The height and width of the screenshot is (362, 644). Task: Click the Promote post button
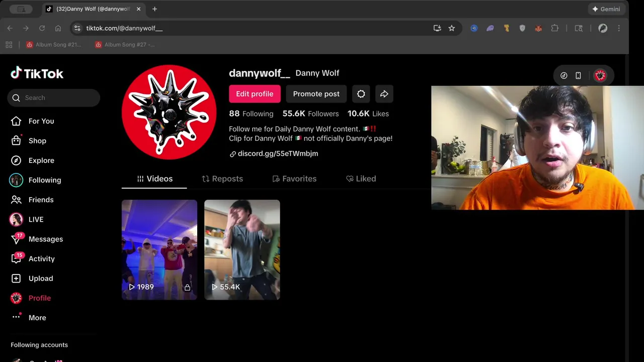[x=316, y=94]
